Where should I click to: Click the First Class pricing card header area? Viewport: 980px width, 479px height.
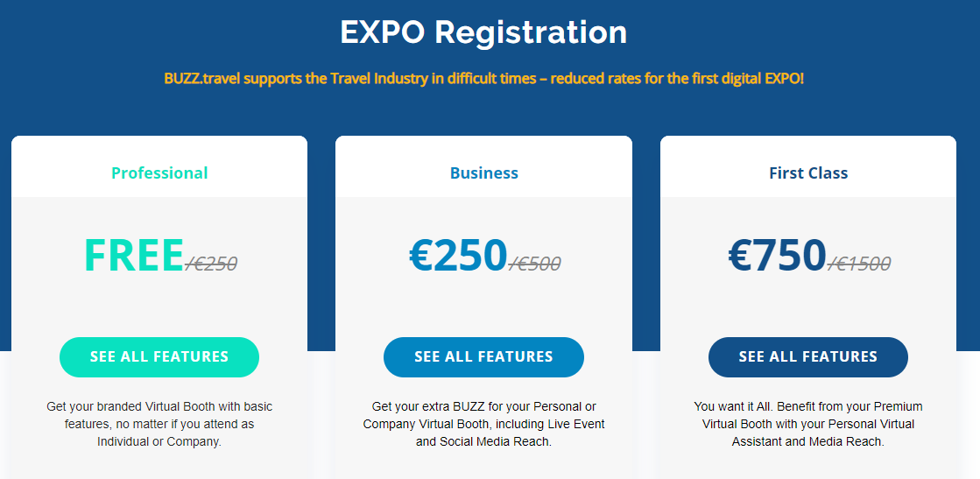tap(808, 166)
